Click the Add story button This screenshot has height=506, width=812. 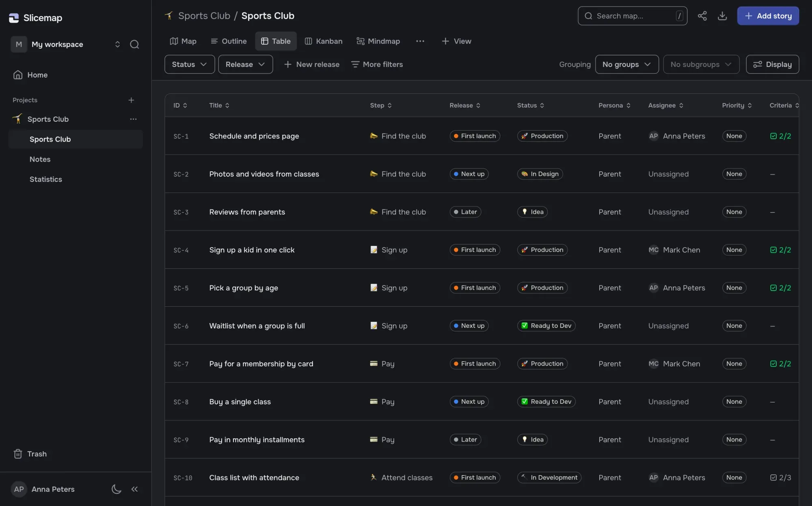(768, 16)
